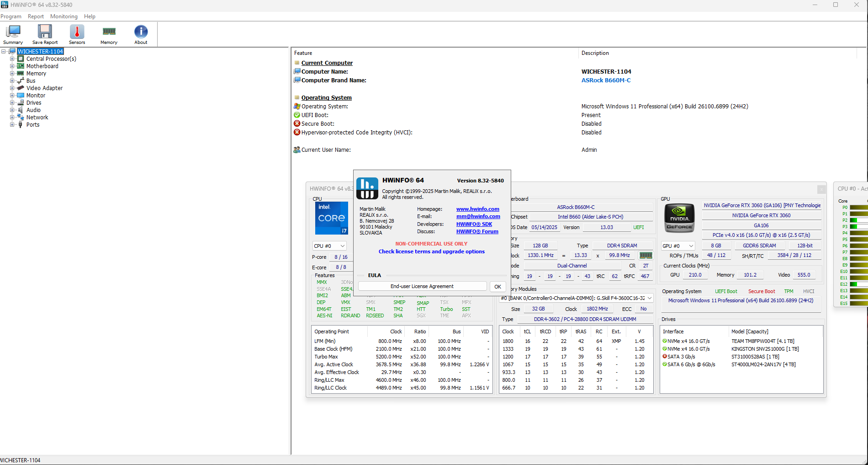Open the GPU #0 selector dropdown

tap(677, 246)
